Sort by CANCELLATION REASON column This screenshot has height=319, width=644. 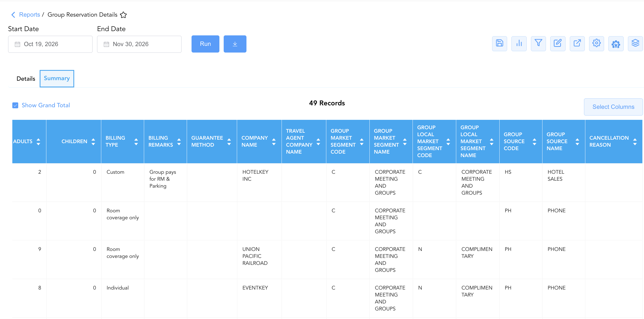click(635, 142)
